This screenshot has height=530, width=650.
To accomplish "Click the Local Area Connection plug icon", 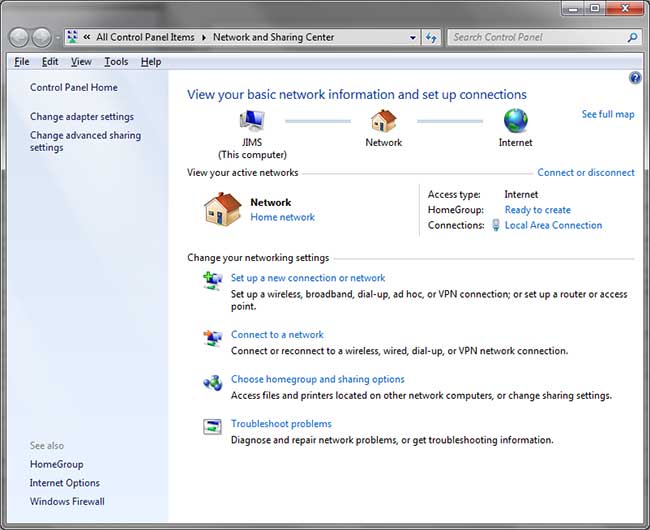I will 496,225.
